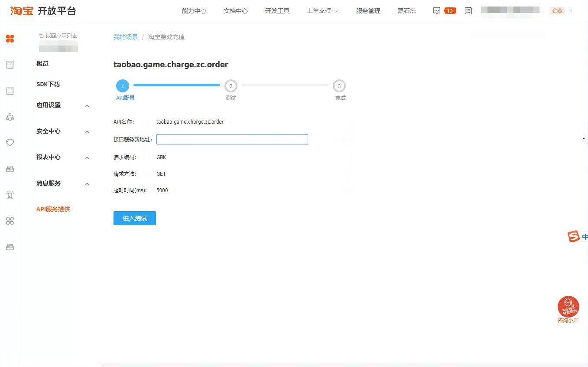588x367 pixels.
Task: Click the orange 13 notification badge
Action: coord(450,11)
